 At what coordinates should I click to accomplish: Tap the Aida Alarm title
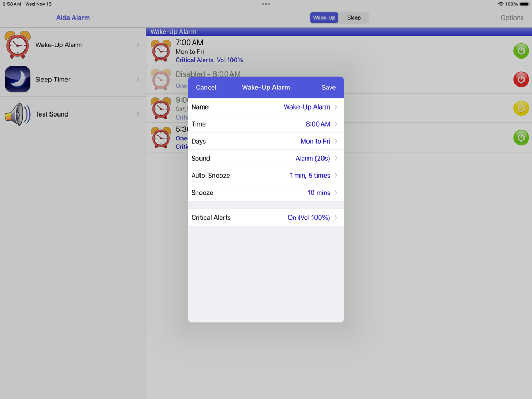(x=73, y=18)
